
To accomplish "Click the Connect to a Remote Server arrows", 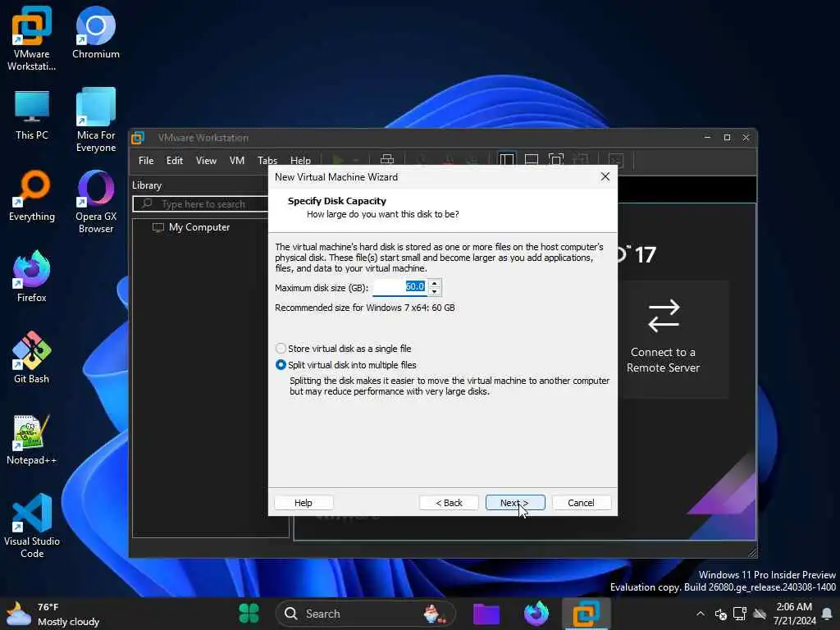I will (x=663, y=316).
